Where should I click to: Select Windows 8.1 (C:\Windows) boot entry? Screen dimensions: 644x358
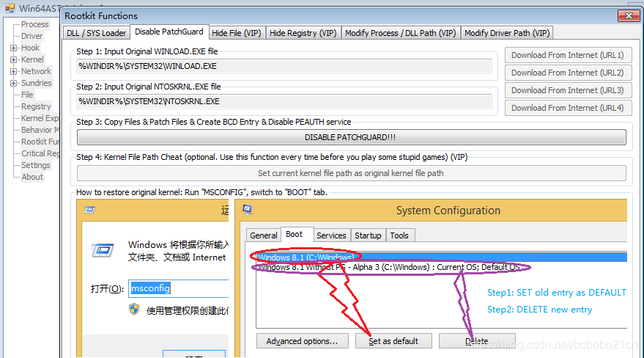click(x=442, y=257)
